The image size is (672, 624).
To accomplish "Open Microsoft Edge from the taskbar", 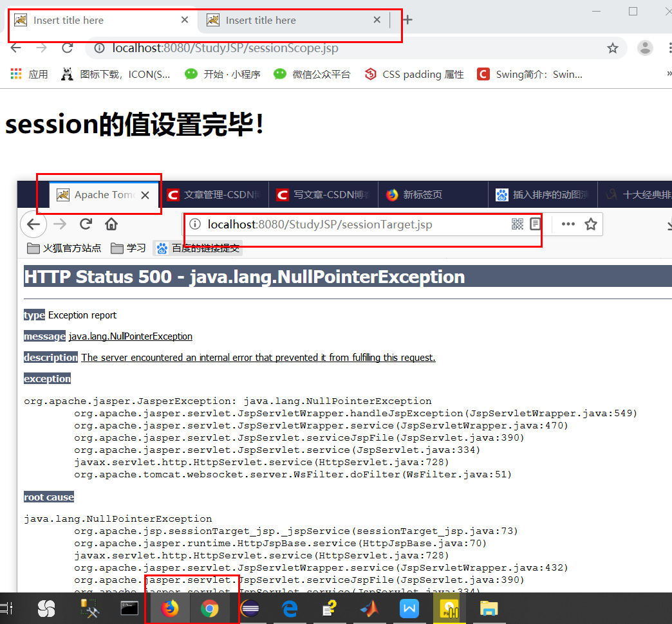I will pos(290,609).
